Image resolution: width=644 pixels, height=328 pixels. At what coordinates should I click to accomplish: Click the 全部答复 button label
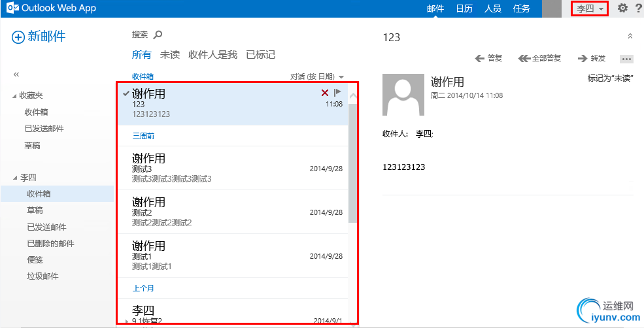(x=547, y=59)
